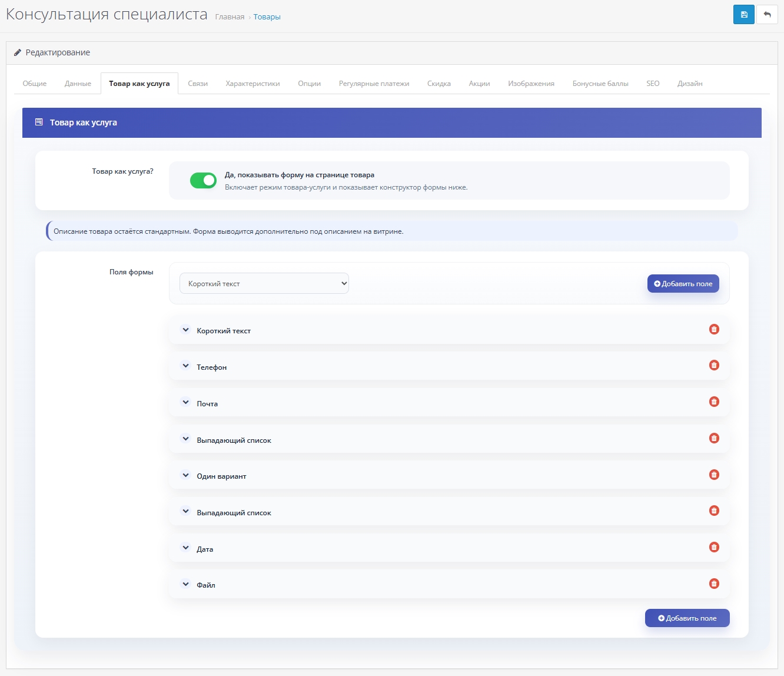The height and width of the screenshot is (676, 784).
Task: Delete the Файл field using trash icon
Action: (x=714, y=584)
